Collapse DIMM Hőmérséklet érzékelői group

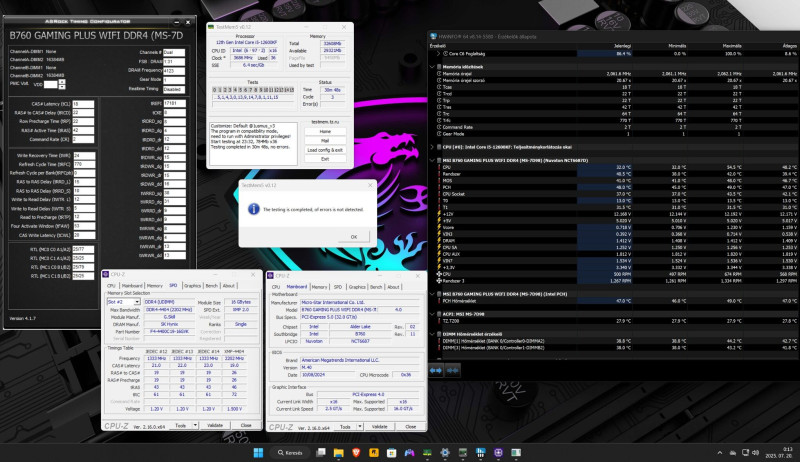point(432,334)
